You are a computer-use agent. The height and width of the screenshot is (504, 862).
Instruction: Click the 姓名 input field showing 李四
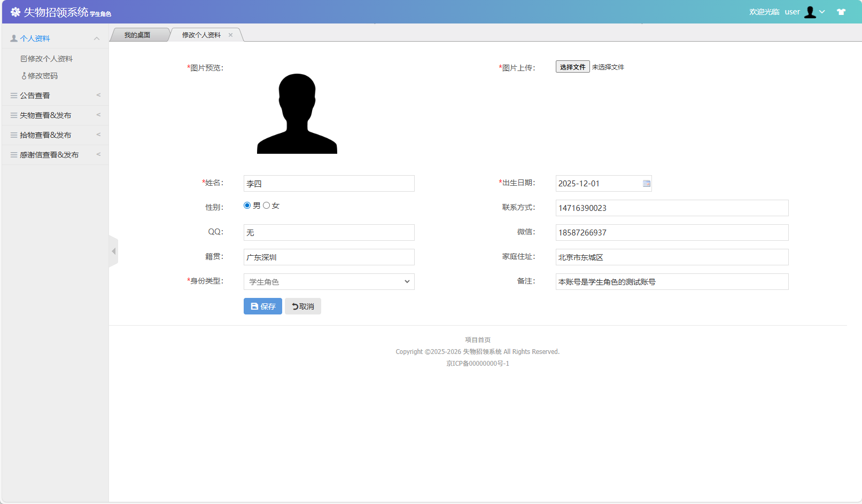329,183
